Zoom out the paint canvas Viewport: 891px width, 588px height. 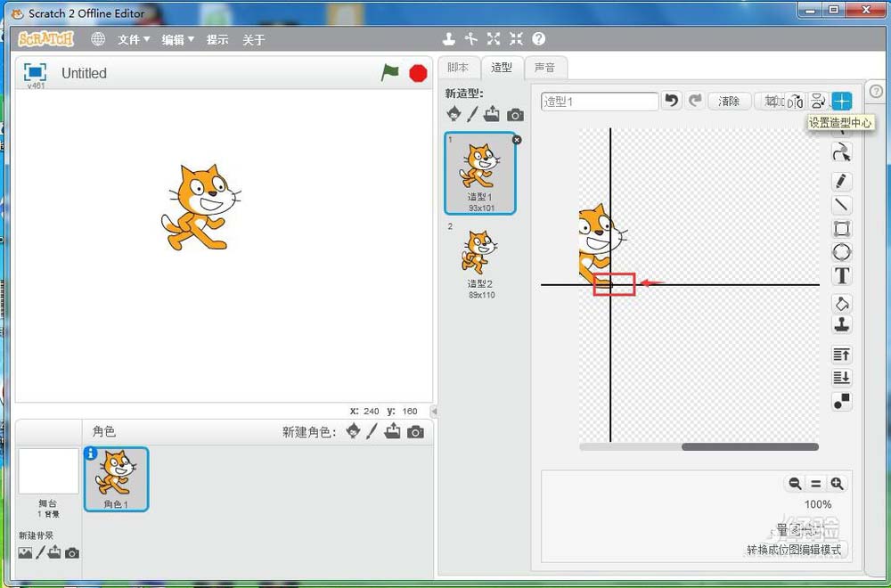coord(795,484)
